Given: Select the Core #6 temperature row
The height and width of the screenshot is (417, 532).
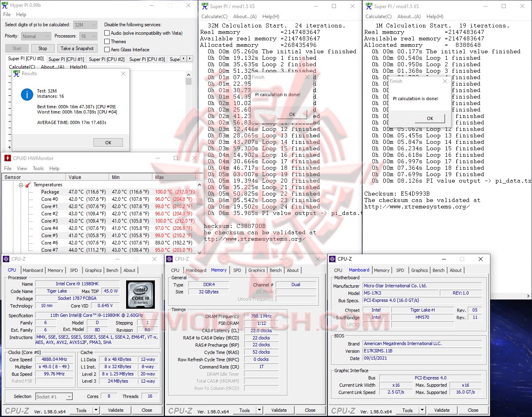Looking at the screenshot, I should (x=99, y=243).
